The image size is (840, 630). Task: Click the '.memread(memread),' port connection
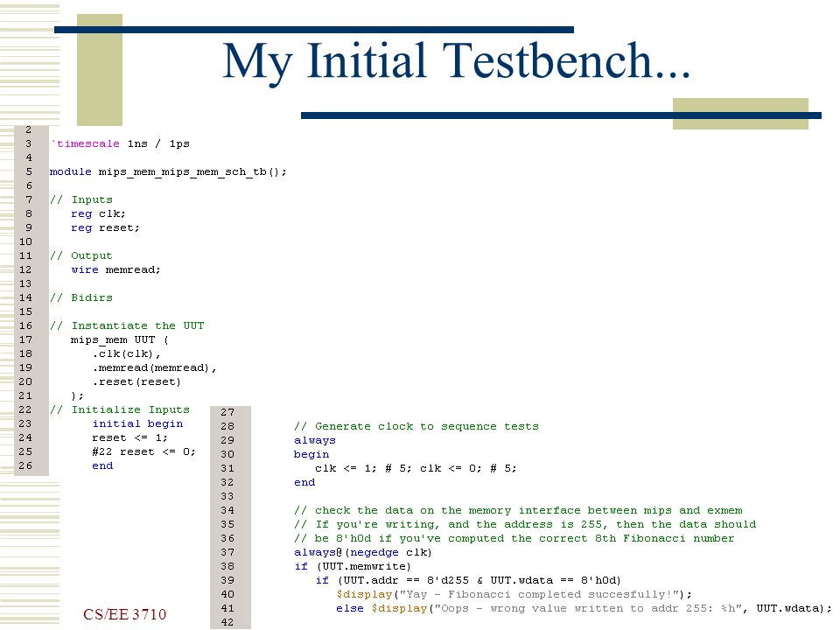pyautogui.click(x=154, y=368)
